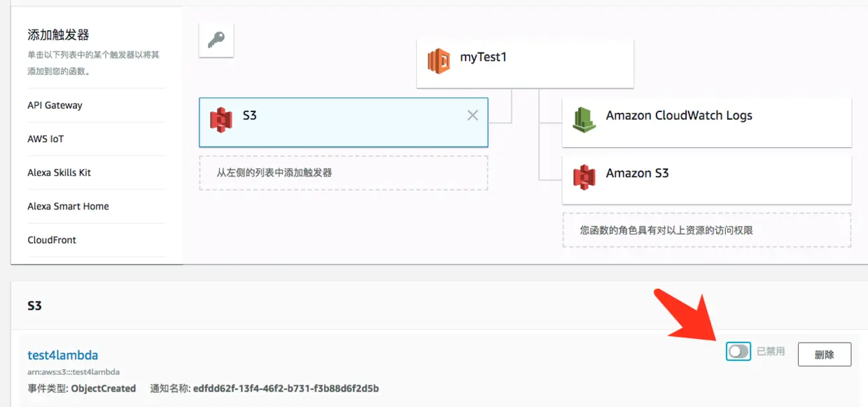Click the myTest1 Lambda function icon
868x407 pixels.
coord(439,62)
